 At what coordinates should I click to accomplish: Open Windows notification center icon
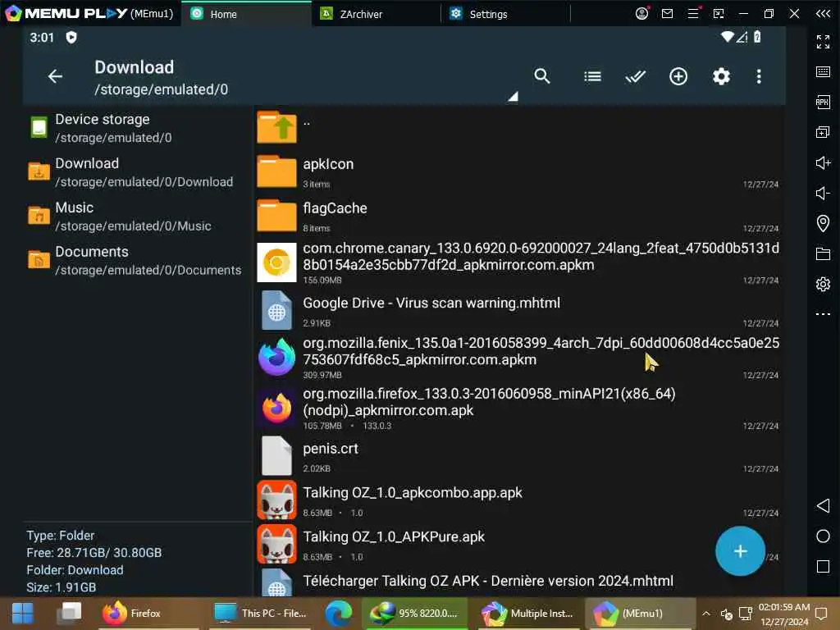(820, 614)
